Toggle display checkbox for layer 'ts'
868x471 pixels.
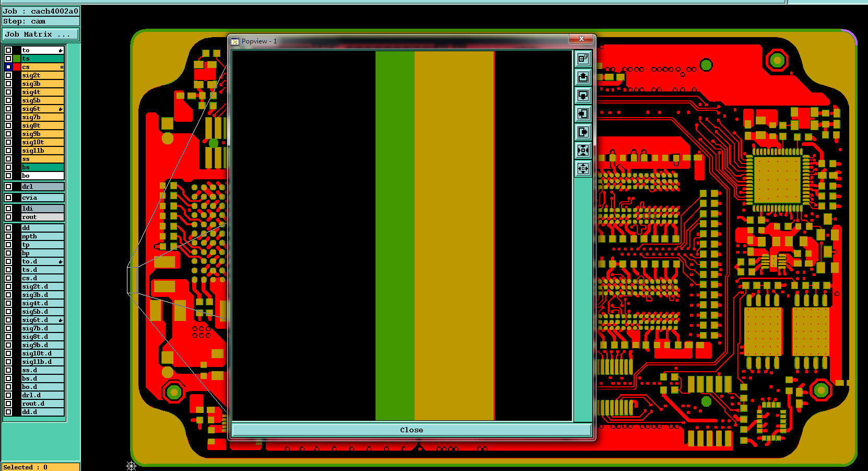pyautogui.click(x=8, y=59)
